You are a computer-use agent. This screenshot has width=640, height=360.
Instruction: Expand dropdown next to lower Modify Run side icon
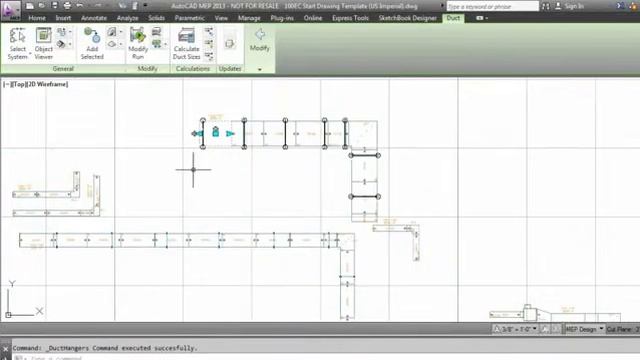[x=165, y=44]
